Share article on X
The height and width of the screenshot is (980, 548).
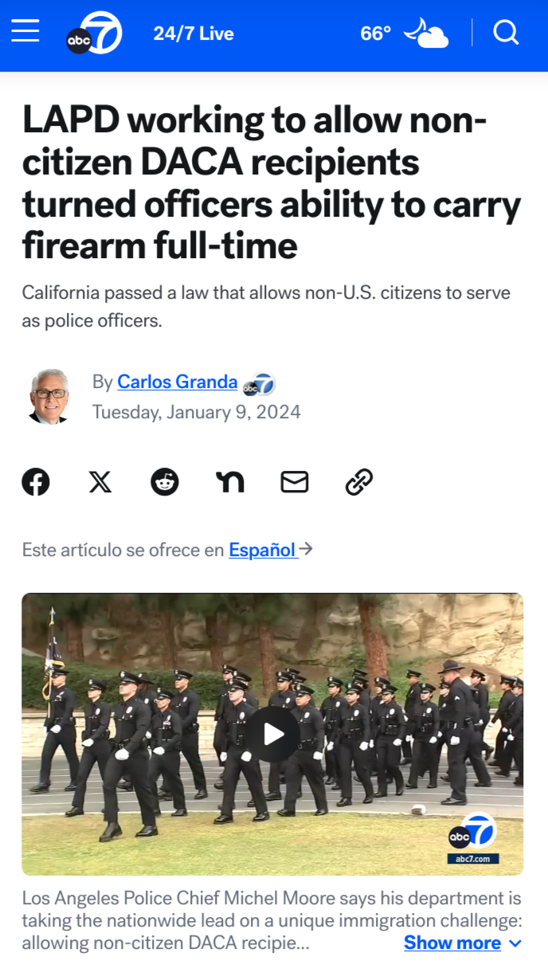click(x=100, y=482)
